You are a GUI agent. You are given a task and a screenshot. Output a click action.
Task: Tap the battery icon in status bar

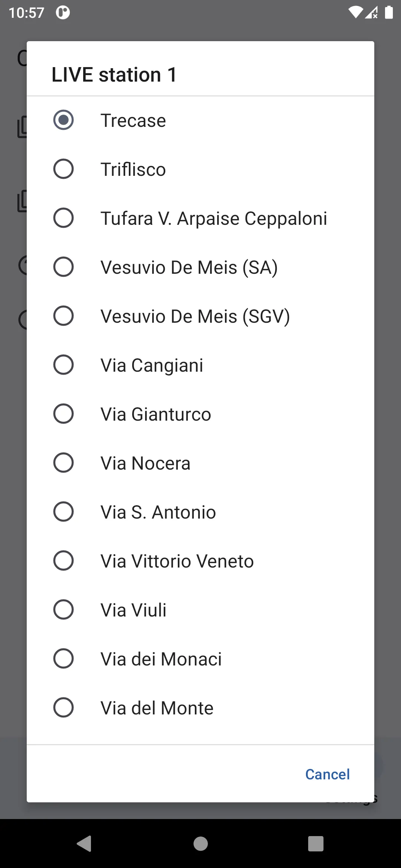coord(389,12)
